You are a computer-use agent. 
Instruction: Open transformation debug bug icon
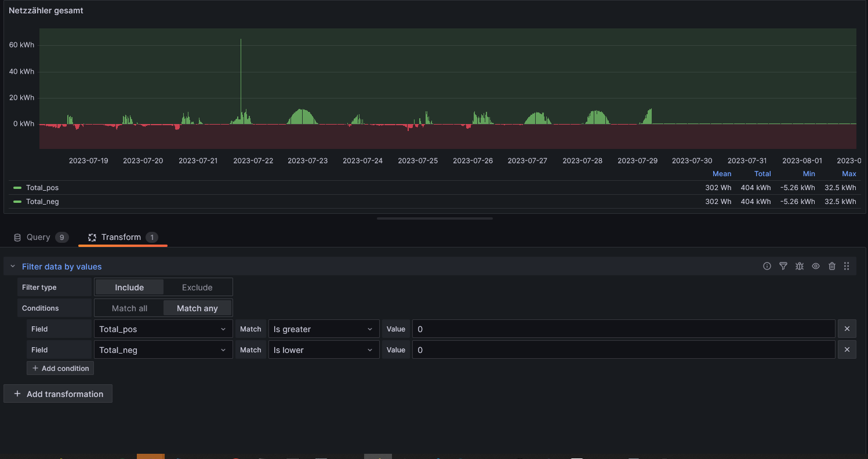(x=800, y=267)
